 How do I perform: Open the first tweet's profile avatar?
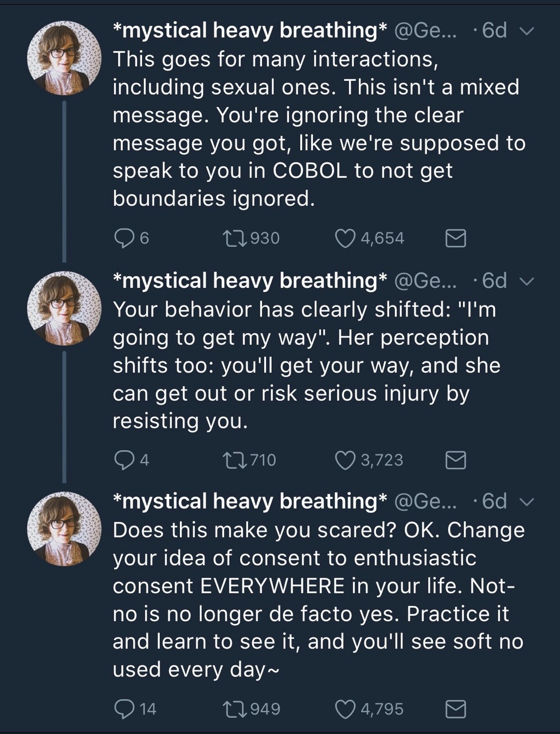pyautogui.click(x=64, y=58)
